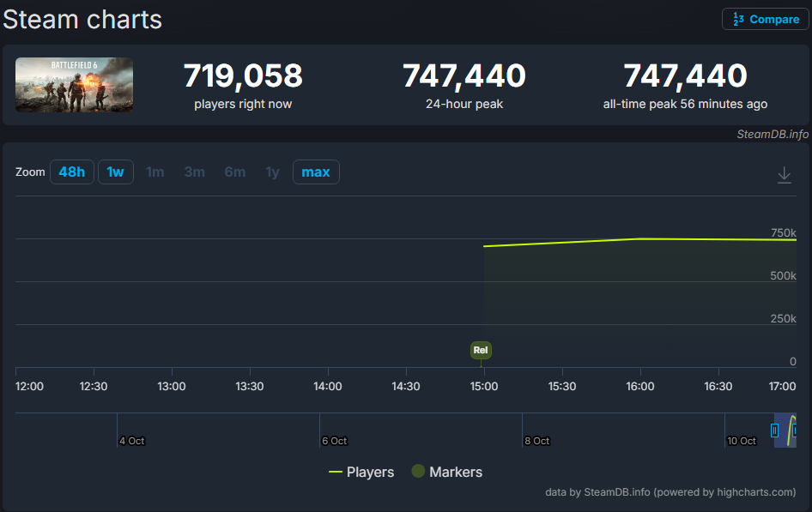This screenshot has height=512, width=812.
Task: Click the Rel release marker on chart
Action: click(x=481, y=350)
